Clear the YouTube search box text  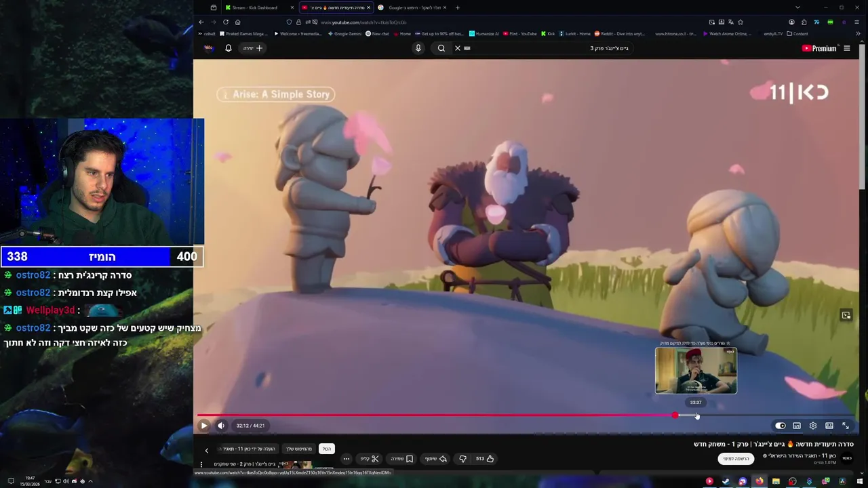click(x=458, y=48)
